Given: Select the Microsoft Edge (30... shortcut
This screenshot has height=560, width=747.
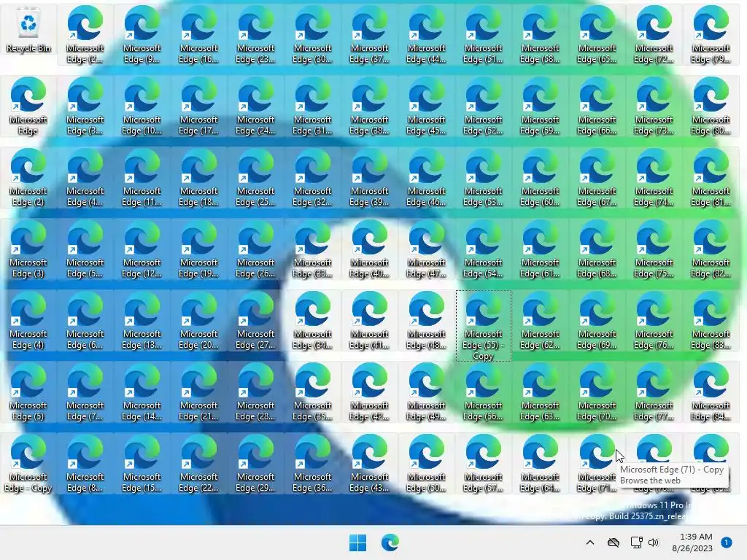Looking at the screenshot, I should 312,35.
